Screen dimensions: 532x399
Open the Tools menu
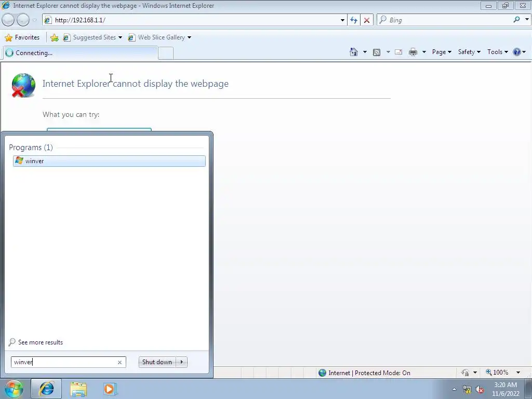497,52
